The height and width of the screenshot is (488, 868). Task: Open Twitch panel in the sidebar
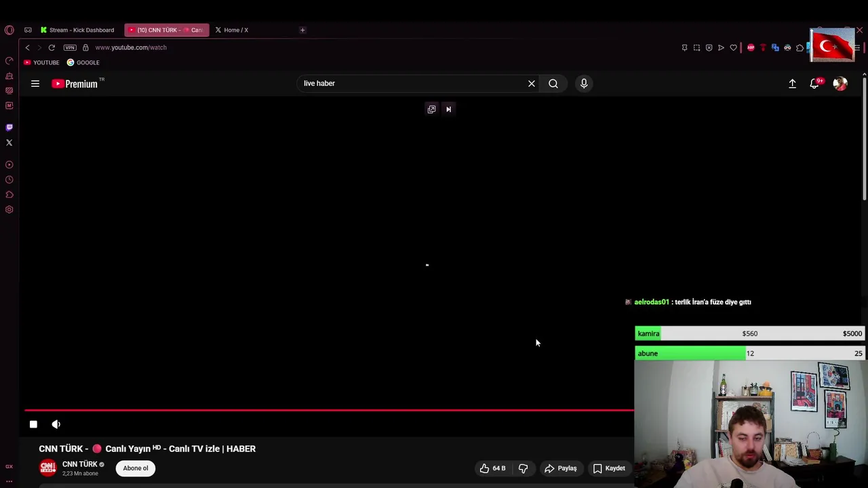coord(9,127)
